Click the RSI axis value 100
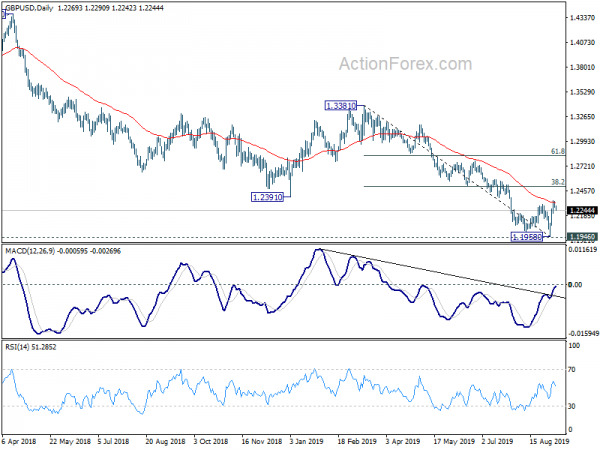The height and width of the screenshot is (450, 600). 575,346
